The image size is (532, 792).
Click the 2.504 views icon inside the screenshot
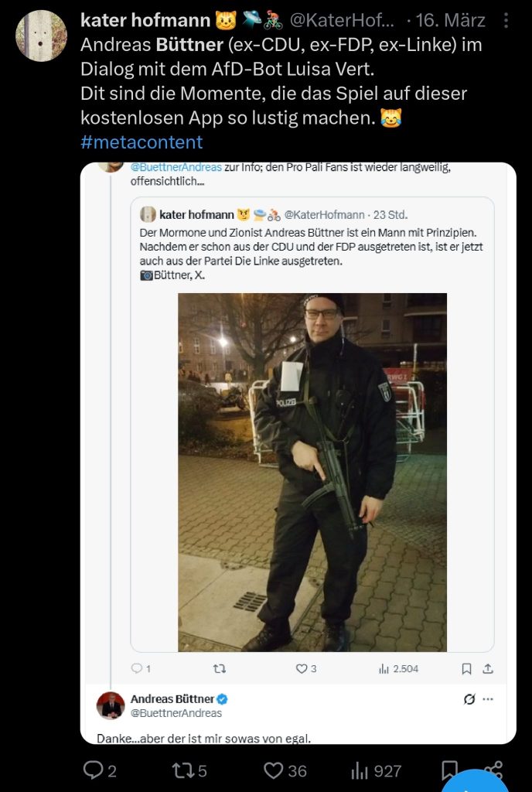click(x=384, y=669)
